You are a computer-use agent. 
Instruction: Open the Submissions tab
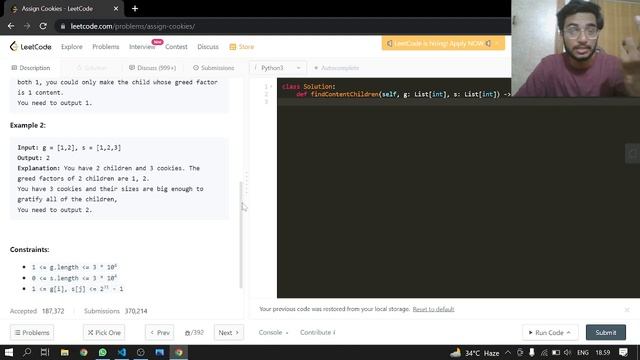[213, 68]
